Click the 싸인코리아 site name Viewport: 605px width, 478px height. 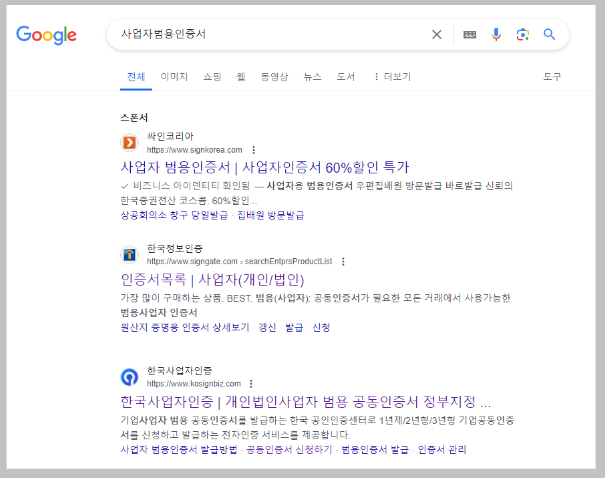click(x=170, y=136)
